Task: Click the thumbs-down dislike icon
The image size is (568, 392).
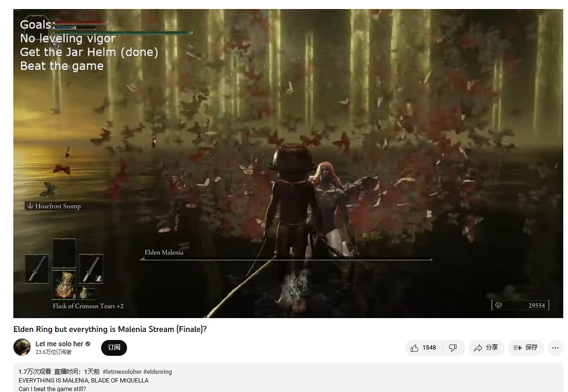Action: 453,348
